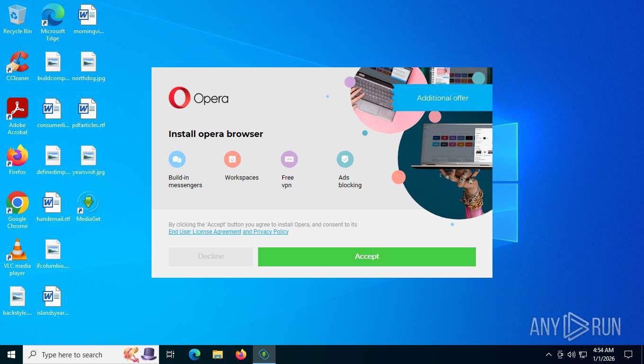
Task: Select the definedimp... image file
Action: point(53,160)
